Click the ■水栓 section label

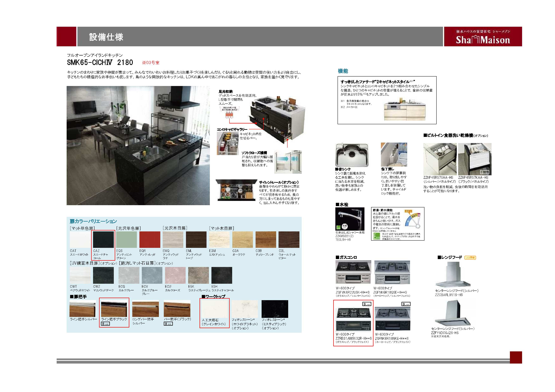click(x=342, y=204)
